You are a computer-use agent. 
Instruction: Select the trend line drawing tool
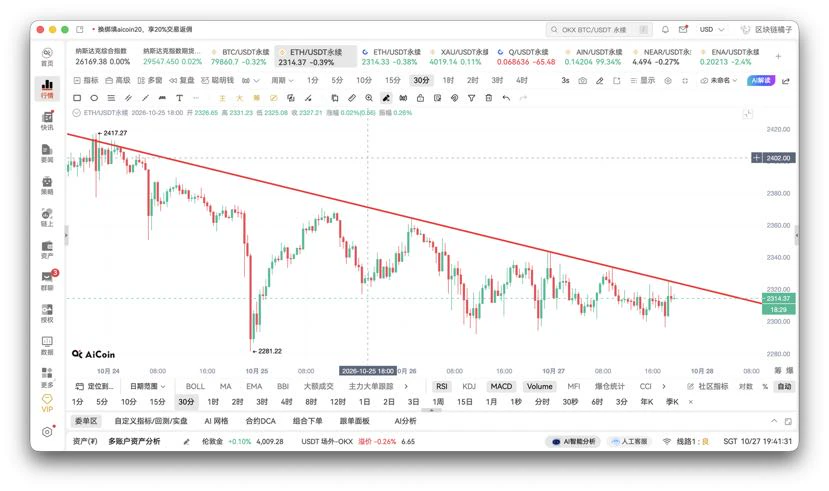point(145,98)
